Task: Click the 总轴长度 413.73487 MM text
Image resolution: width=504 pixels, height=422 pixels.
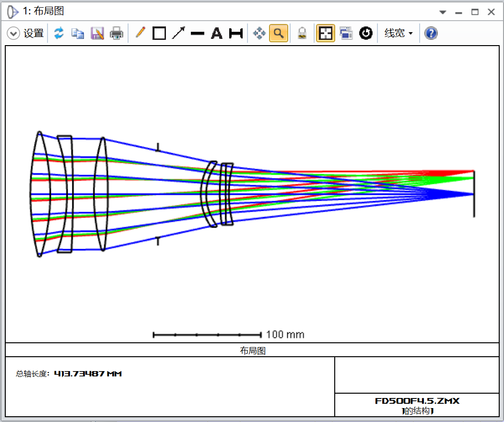Action: (69, 374)
